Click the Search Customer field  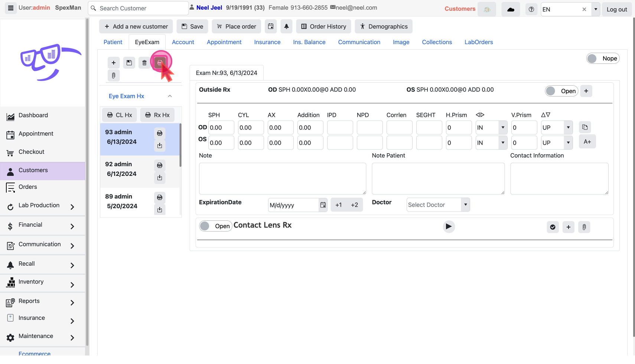coord(141,8)
